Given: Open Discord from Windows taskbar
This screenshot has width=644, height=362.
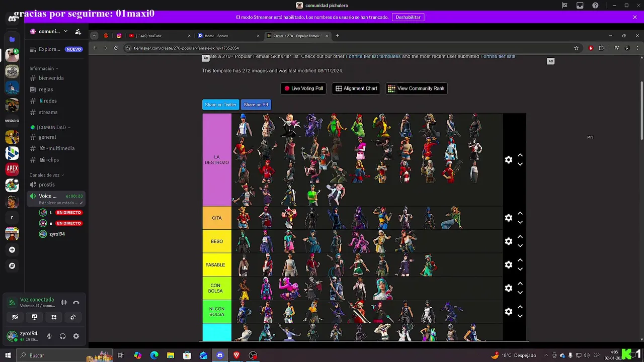Looking at the screenshot, I should click(220, 355).
